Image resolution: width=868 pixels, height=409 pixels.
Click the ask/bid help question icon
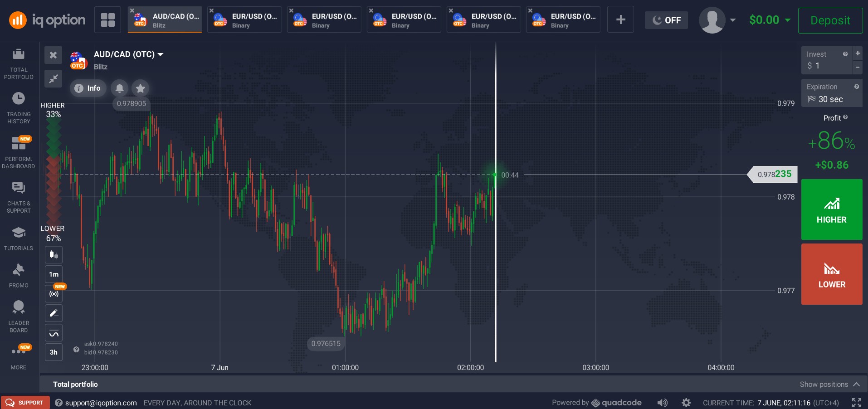coord(76,349)
